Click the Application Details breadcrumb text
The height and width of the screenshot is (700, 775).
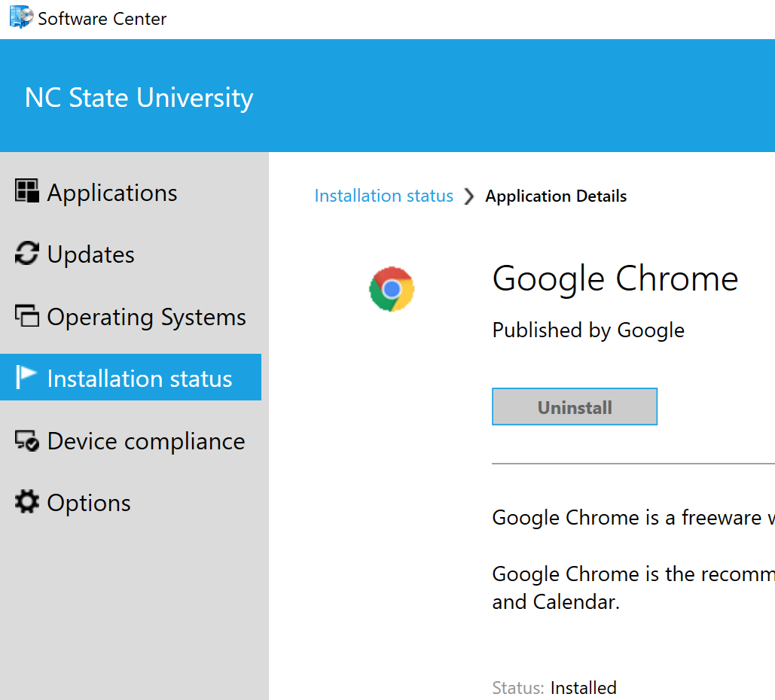click(x=556, y=196)
